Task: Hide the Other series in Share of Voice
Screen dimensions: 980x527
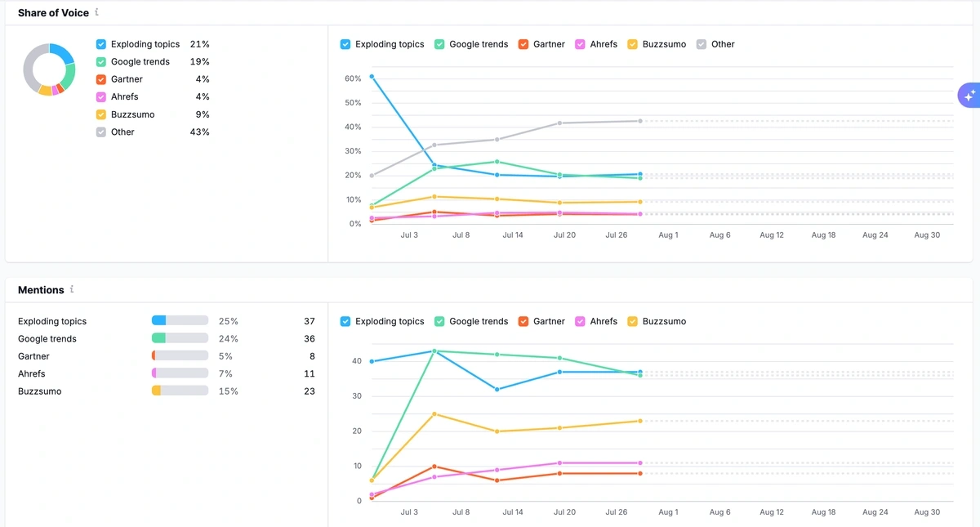Action: coord(101,132)
